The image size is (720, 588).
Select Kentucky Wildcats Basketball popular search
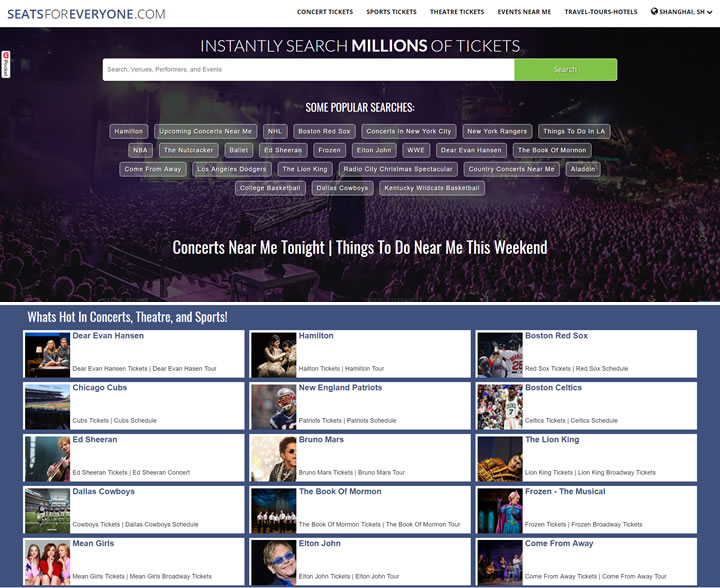pos(432,188)
